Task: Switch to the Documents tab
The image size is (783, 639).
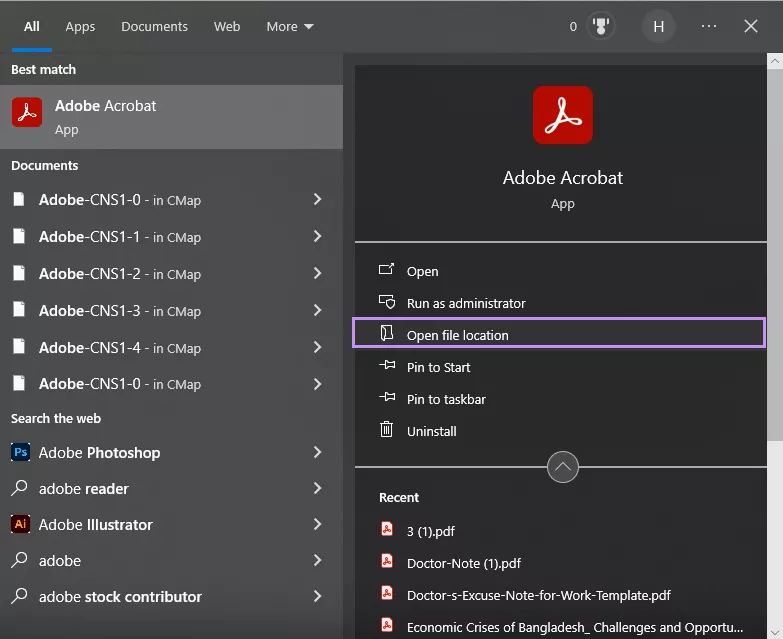Action: click(154, 27)
